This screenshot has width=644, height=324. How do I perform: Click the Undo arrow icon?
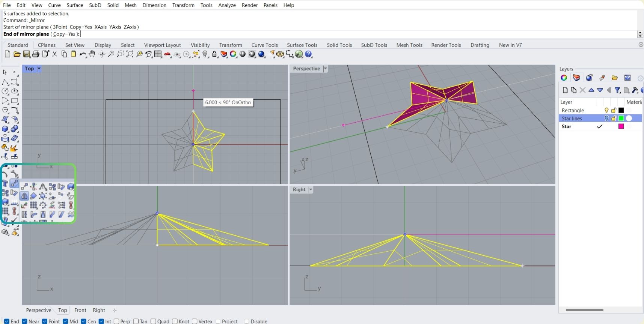point(83,54)
